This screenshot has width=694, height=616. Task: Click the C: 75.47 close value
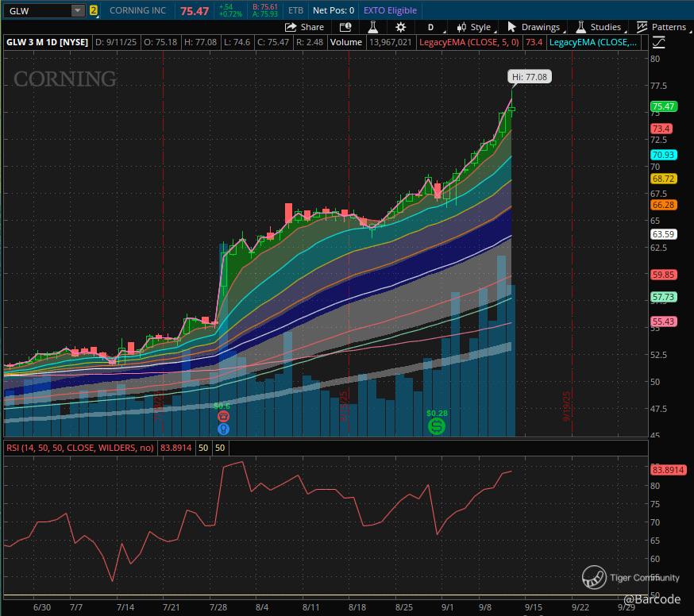click(273, 42)
